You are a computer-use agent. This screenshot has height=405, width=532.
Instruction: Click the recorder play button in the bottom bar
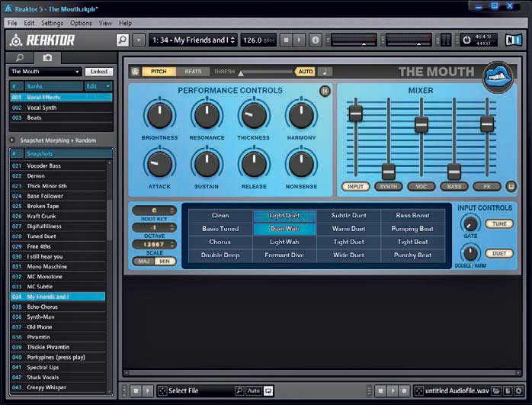click(x=393, y=391)
